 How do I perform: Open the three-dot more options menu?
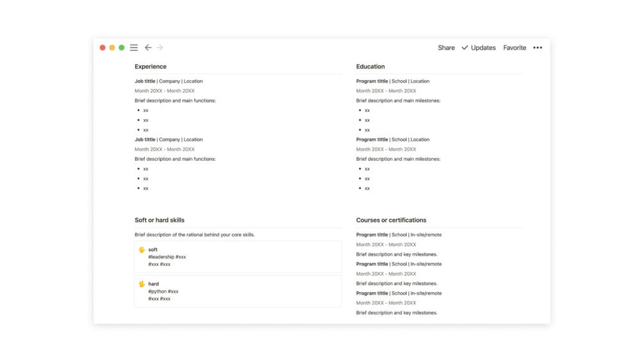pyautogui.click(x=538, y=47)
